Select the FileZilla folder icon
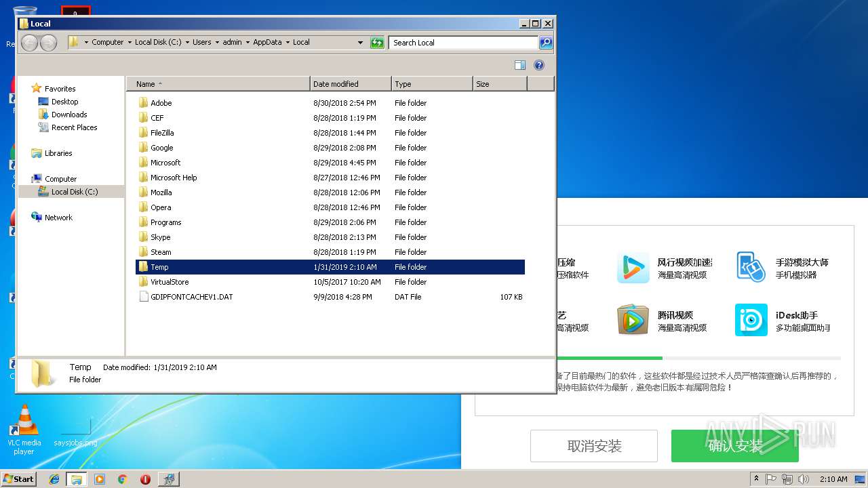Image resolution: width=868 pixels, height=488 pixels. (x=143, y=133)
